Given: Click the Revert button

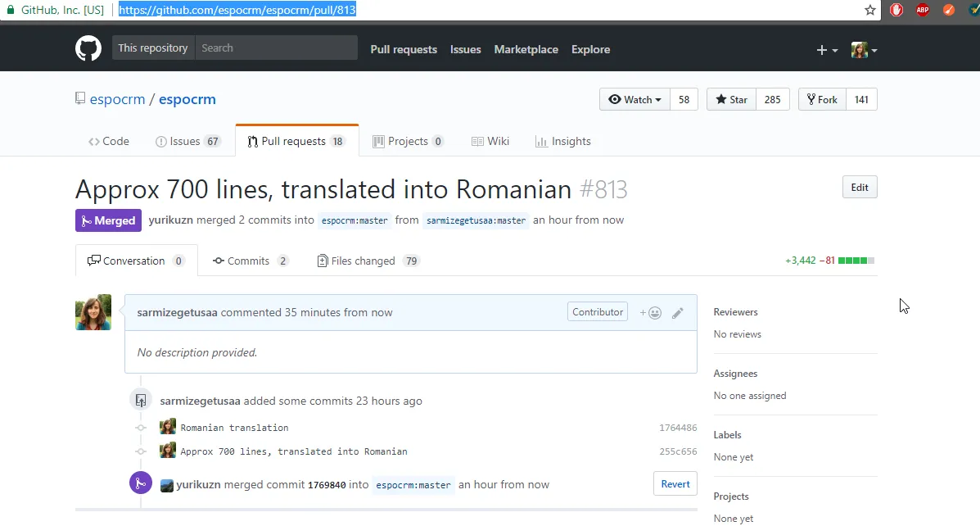Looking at the screenshot, I should [x=675, y=483].
